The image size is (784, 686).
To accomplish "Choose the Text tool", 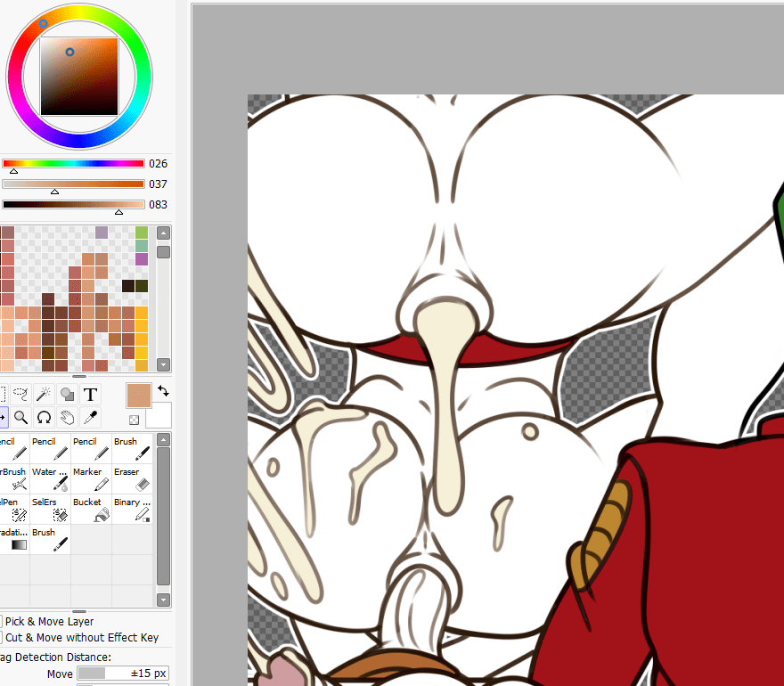I will point(90,394).
